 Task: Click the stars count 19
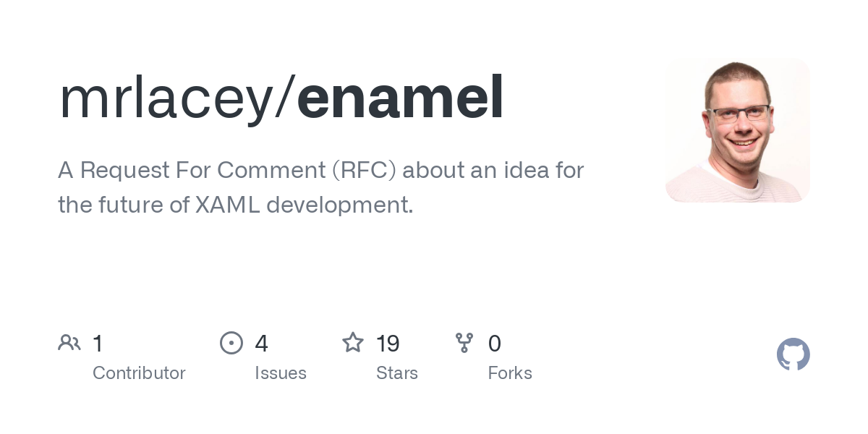388,343
